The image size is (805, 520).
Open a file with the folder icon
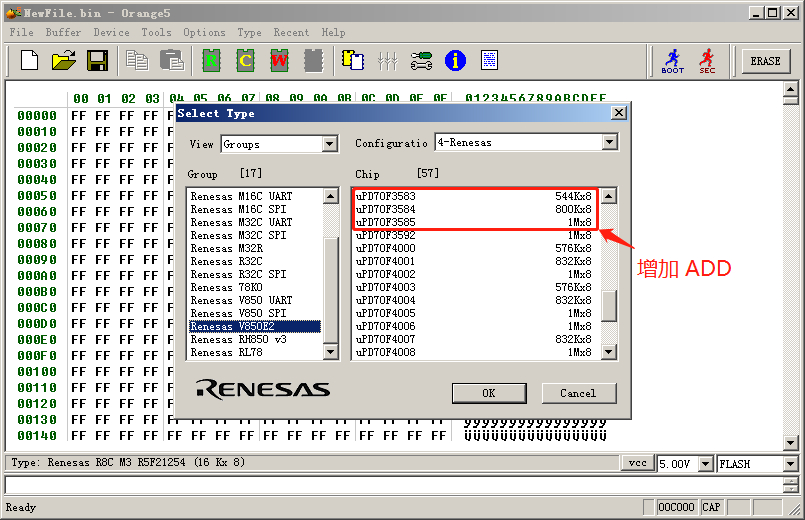click(x=64, y=61)
